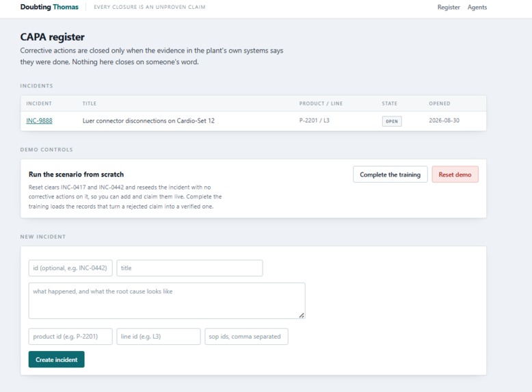
Task: Click the OPEN state badge
Action: tap(392, 121)
